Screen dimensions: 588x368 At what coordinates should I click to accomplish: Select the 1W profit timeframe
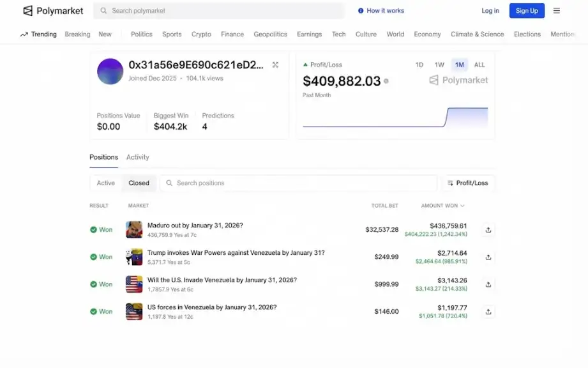[439, 65]
